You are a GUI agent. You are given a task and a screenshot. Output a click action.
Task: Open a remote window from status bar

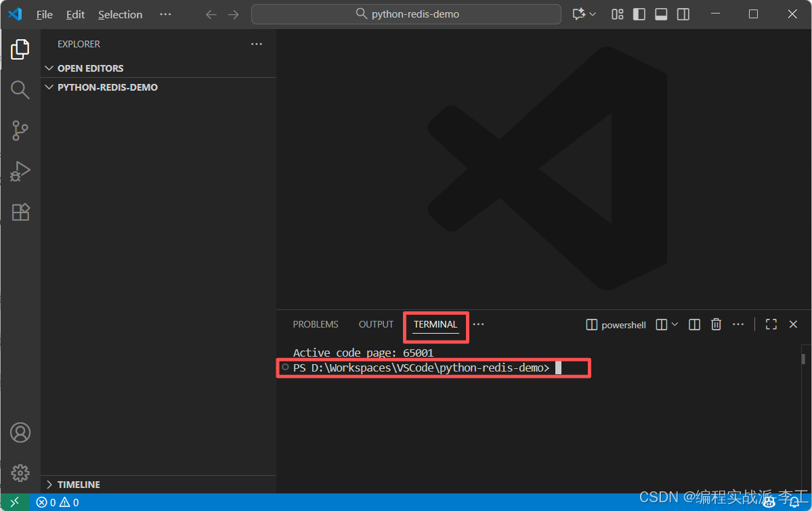click(x=14, y=502)
